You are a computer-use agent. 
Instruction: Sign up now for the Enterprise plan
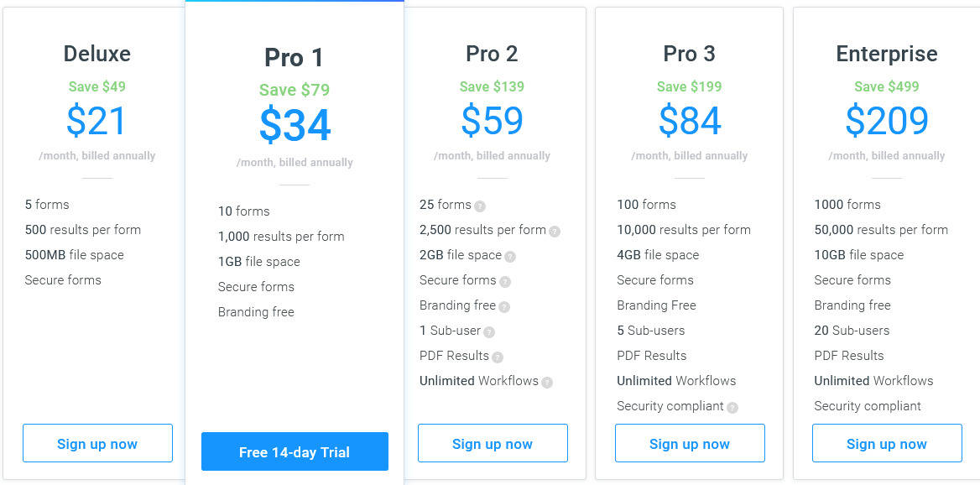pyautogui.click(x=886, y=443)
